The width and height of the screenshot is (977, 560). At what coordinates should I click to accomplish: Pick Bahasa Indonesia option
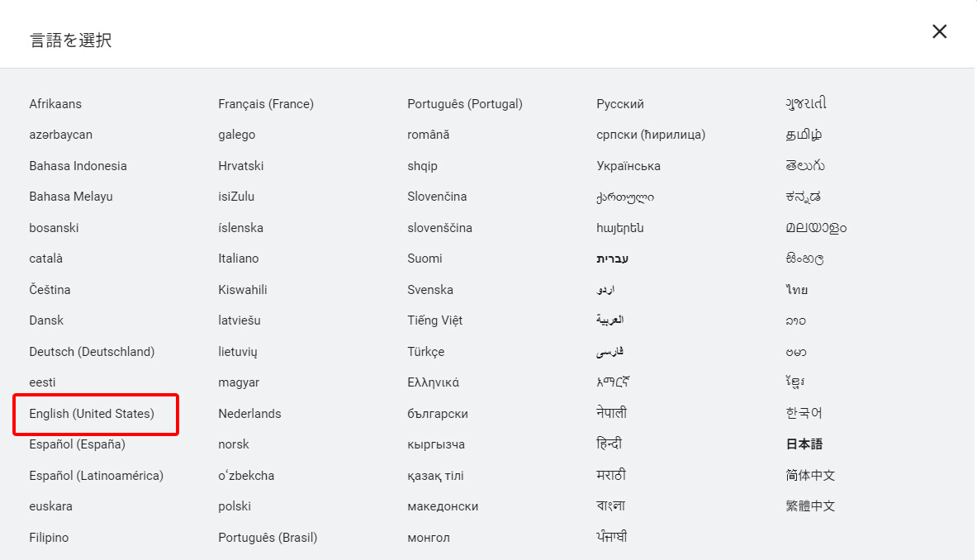click(78, 166)
